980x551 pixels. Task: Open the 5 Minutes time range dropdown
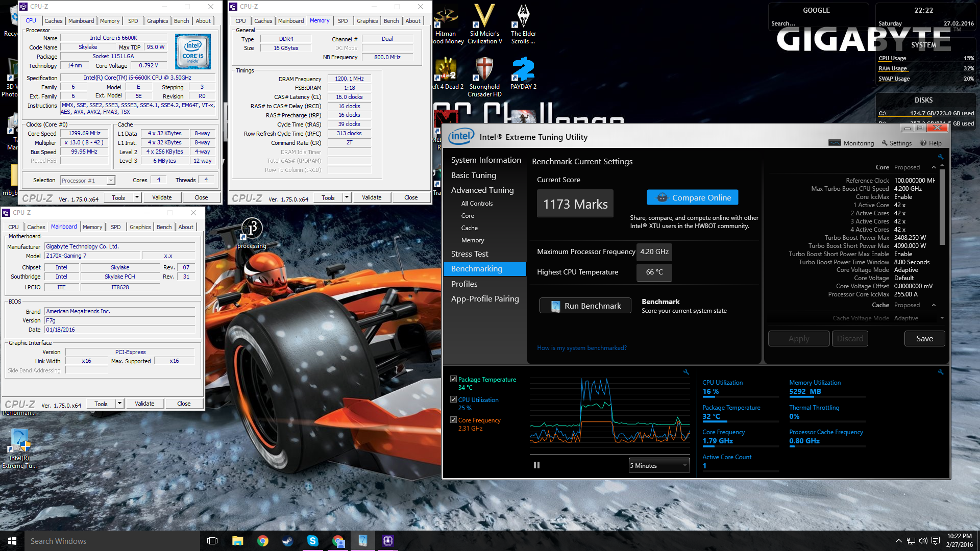click(x=659, y=465)
